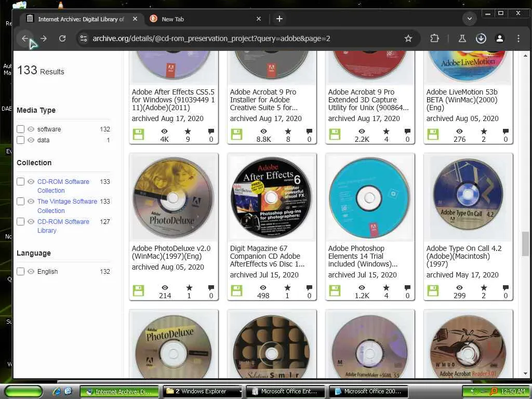The image size is (532, 399).
Task: Click the scrollbar down arrow
Action: pos(525,374)
